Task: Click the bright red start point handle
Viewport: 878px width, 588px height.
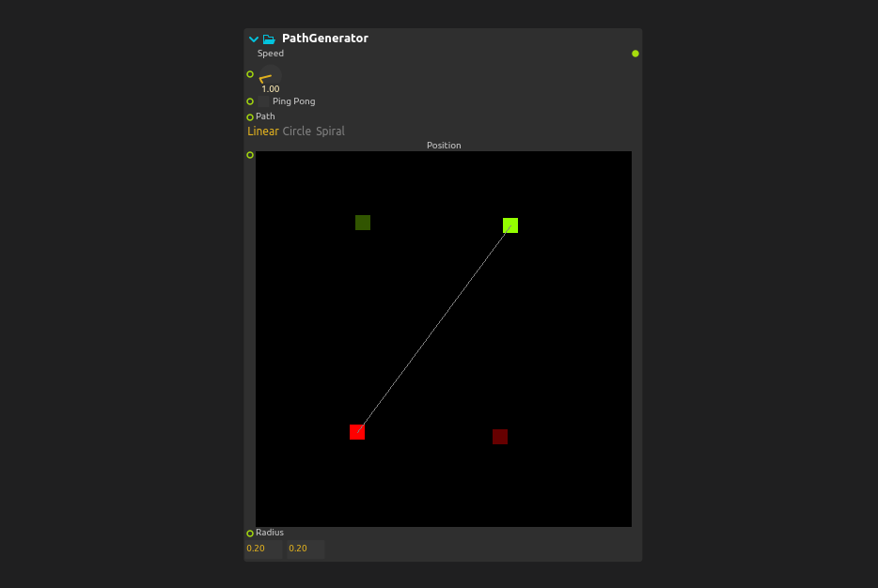Action: point(357,432)
